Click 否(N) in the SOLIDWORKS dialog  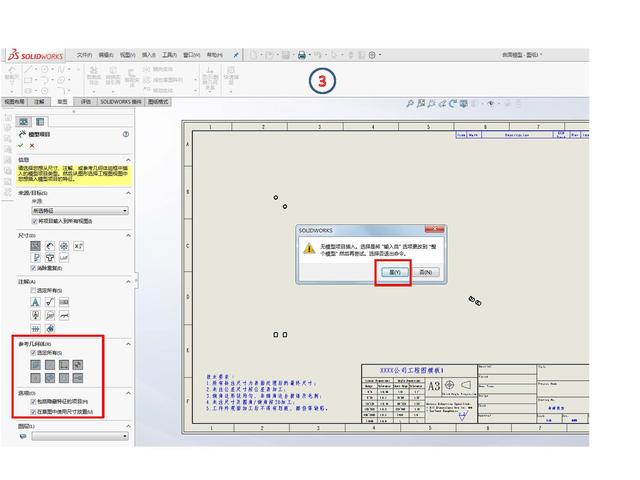click(426, 272)
